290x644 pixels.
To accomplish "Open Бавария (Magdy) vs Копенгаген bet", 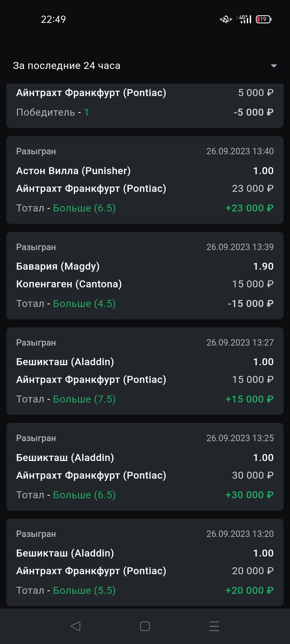I will pyautogui.click(x=145, y=275).
